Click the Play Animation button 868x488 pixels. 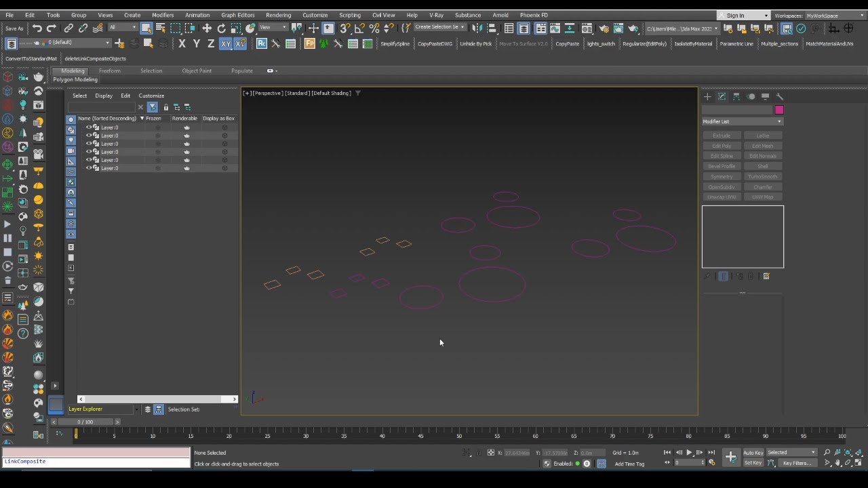click(689, 452)
